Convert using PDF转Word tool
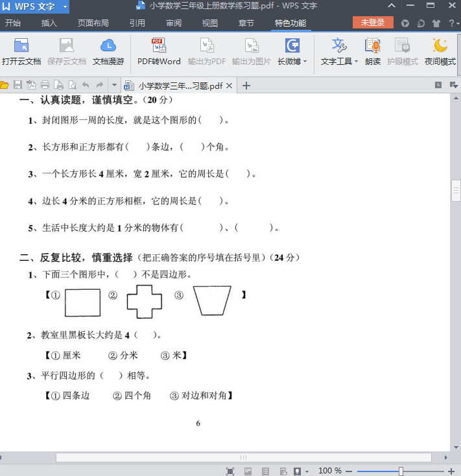 159,53
